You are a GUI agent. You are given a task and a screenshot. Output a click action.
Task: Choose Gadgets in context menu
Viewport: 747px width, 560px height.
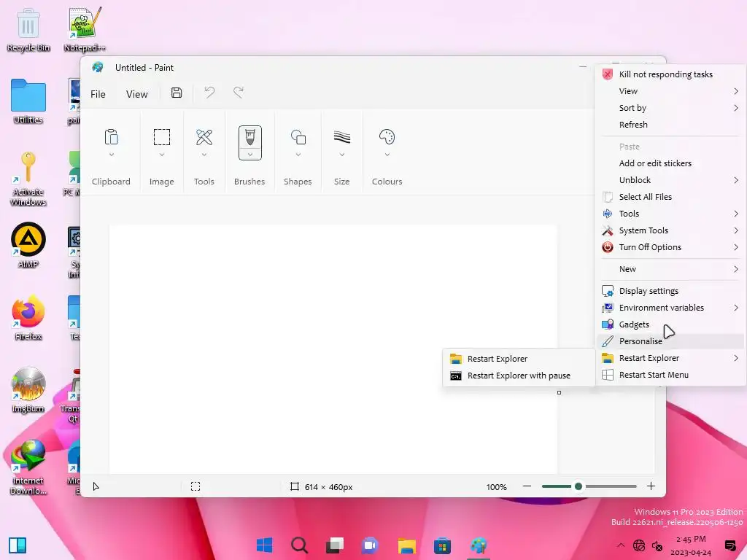tap(671, 324)
